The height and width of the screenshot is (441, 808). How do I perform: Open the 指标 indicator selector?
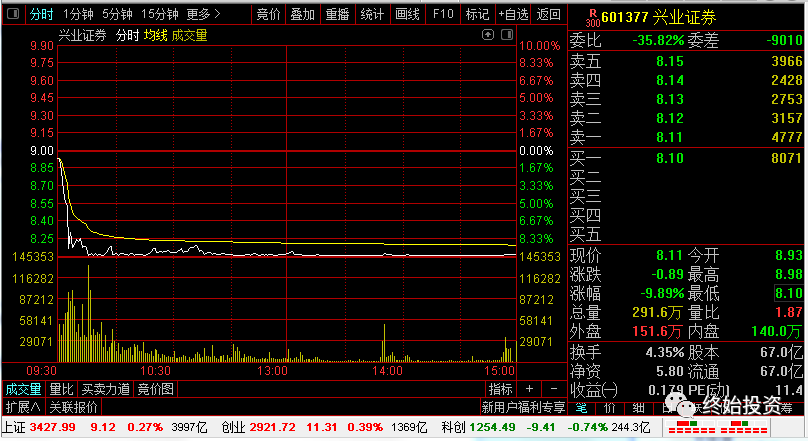pyautogui.click(x=500, y=389)
